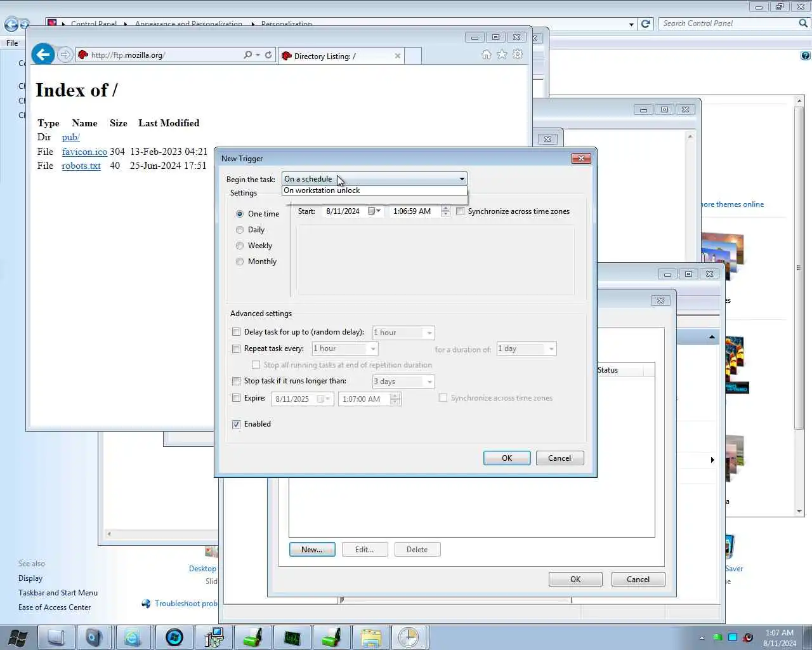
Task: Open Control Panel help question mark
Action: [806, 56]
